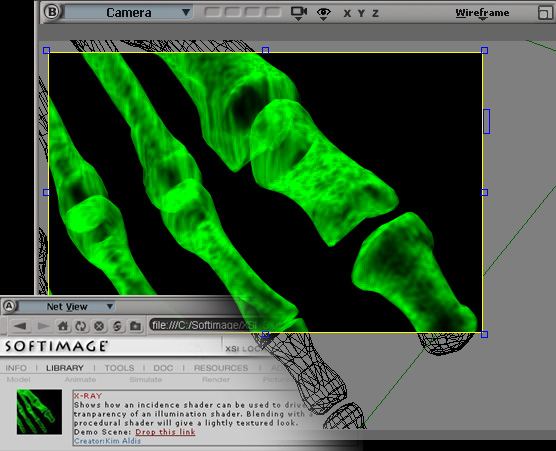The width and height of the screenshot is (556, 451).
Task: Select the Animate library category
Action: pos(80,379)
